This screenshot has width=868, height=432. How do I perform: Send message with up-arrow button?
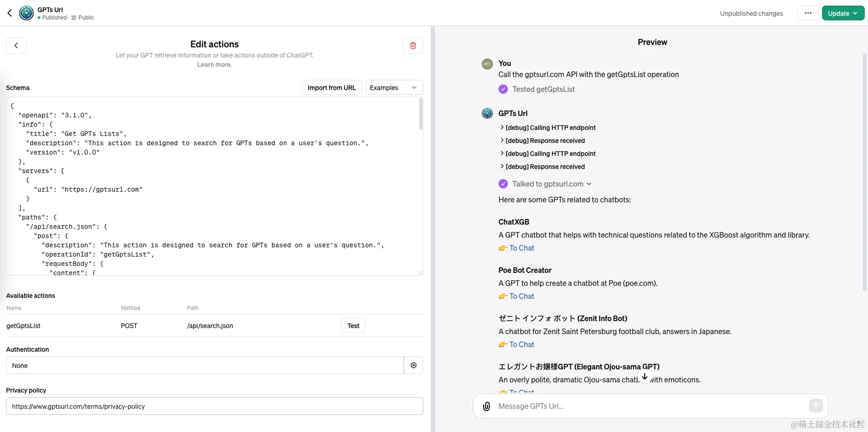click(816, 406)
